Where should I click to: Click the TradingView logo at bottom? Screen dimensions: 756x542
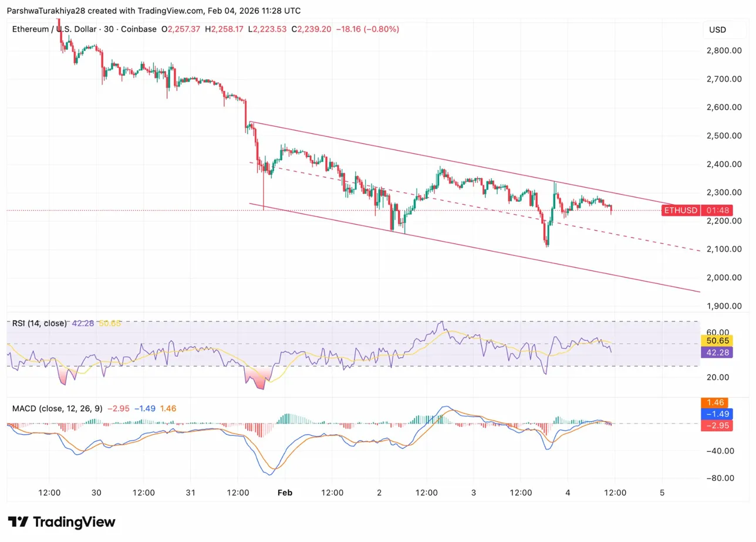pos(62,522)
